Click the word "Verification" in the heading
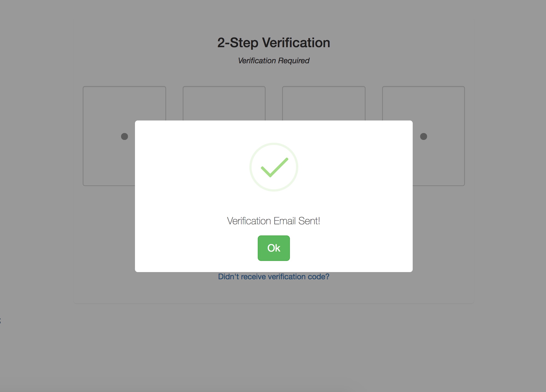546x392 pixels. tap(296, 43)
